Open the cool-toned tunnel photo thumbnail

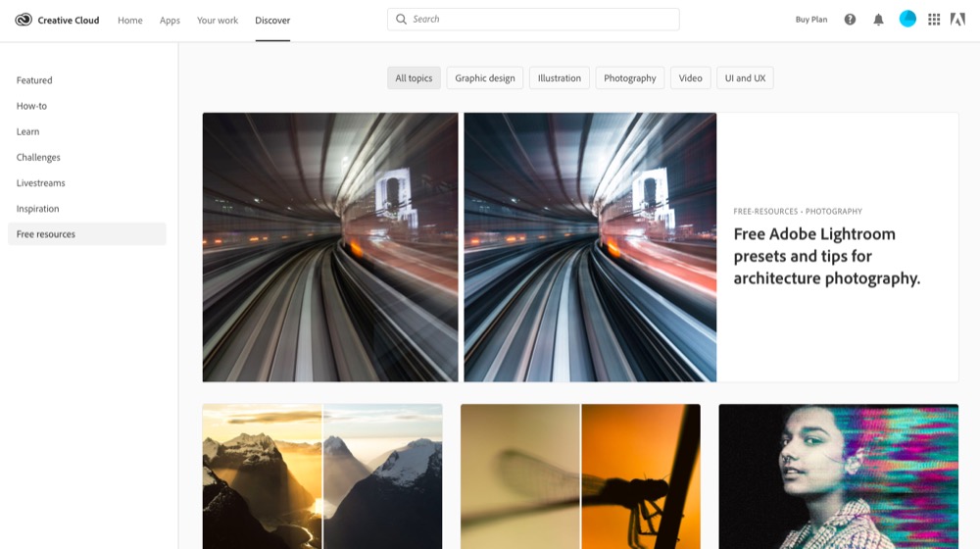pyautogui.click(x=590, y=247)
